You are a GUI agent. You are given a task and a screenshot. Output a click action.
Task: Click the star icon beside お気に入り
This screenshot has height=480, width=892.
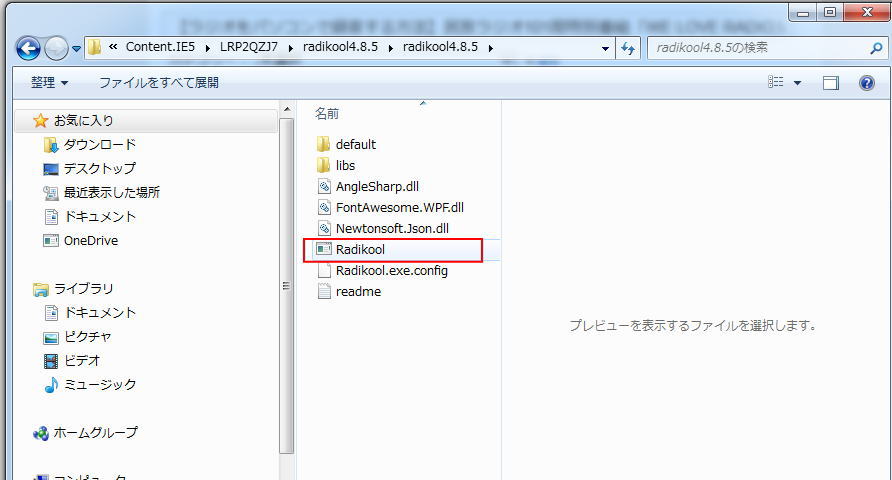coord(40,121)
